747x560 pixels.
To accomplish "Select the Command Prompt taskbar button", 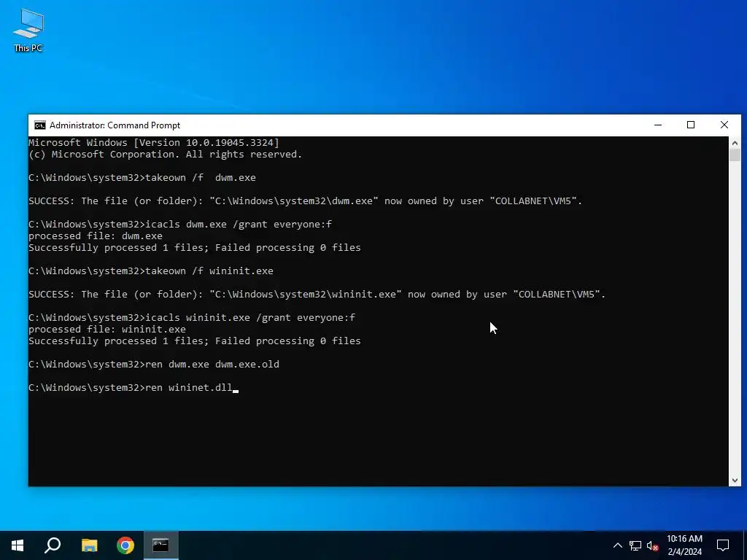I will pos(160,545).
